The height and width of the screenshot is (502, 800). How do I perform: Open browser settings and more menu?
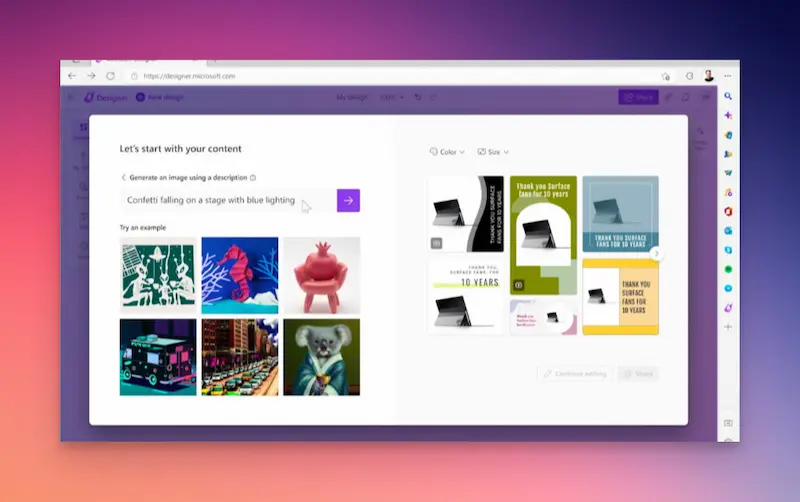coord(728,76)
